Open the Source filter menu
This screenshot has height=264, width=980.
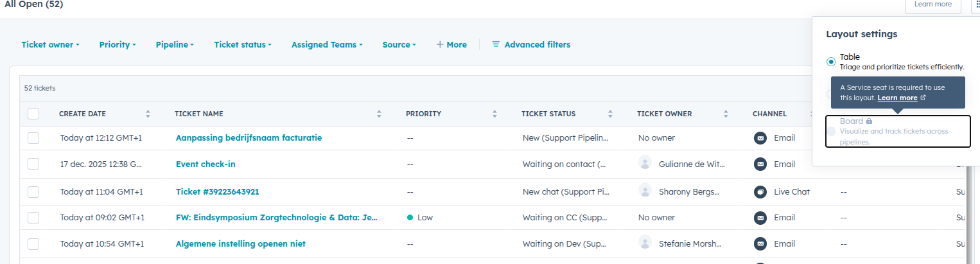(399, 45)
